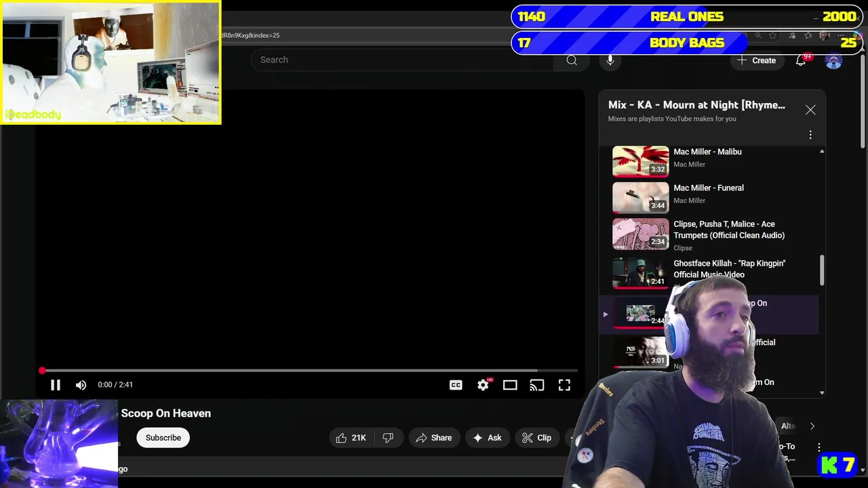868x488 pixels.
Task: Open the account avatar menu
Action: click(x=833, y=60)
